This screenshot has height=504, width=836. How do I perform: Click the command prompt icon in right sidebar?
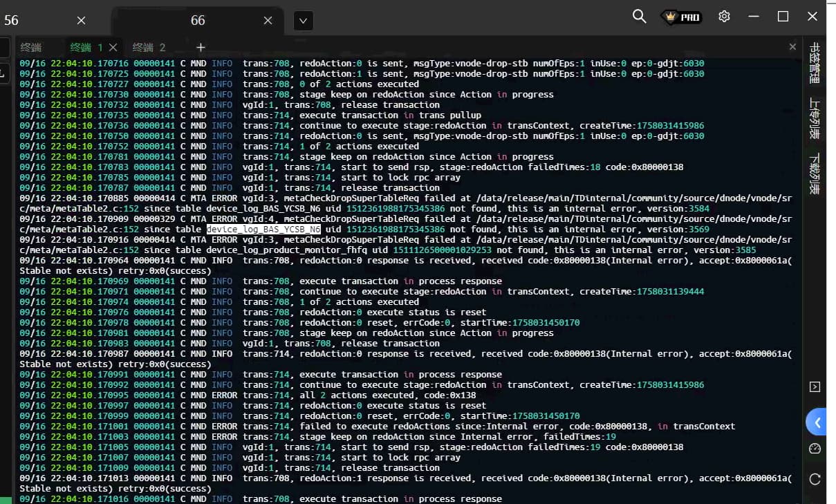pos(815,386)
